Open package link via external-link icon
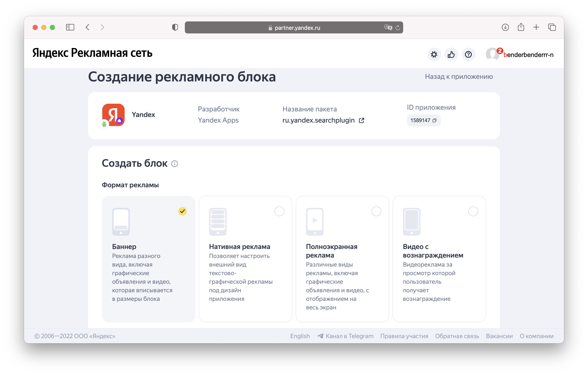The image size is (588, 375). click(361, 120)
